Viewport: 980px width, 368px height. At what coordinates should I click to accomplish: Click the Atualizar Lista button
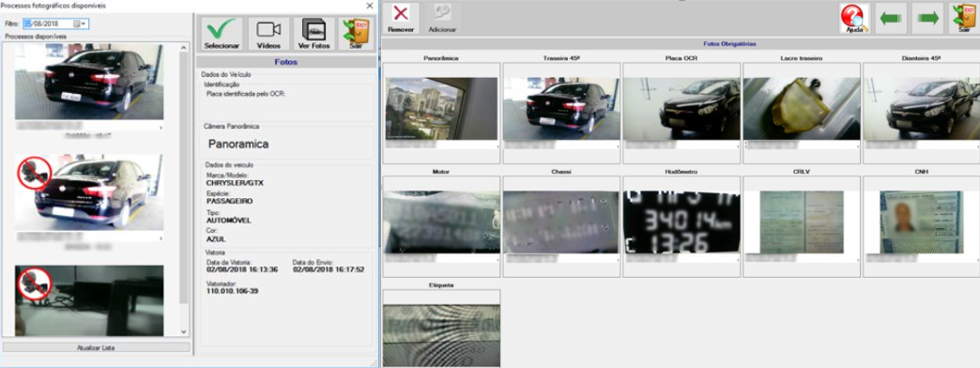96,347
